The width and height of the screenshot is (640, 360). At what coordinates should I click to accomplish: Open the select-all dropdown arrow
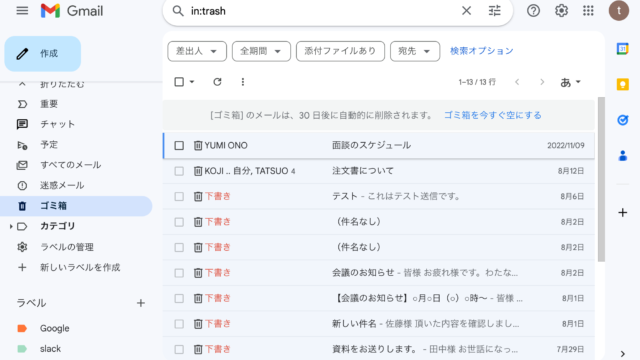(x=192, y=82)
